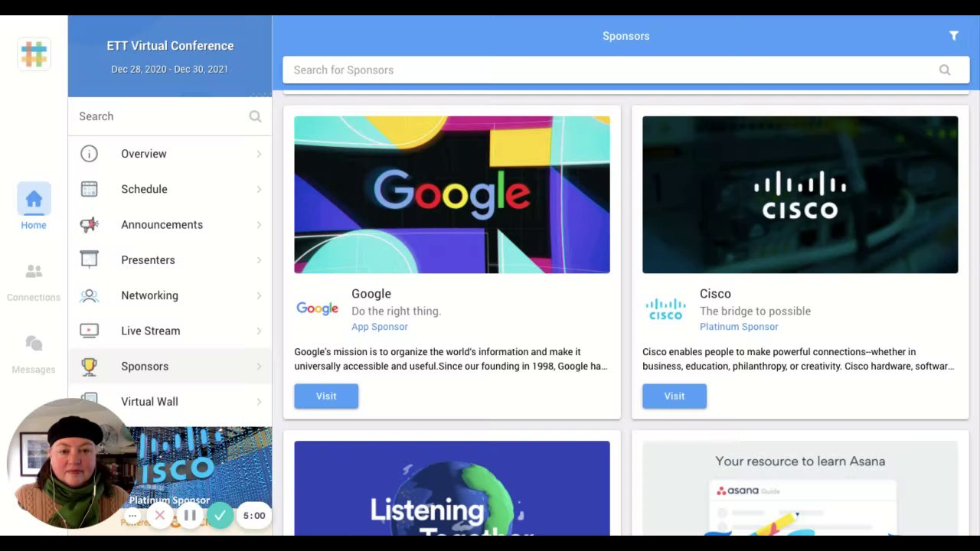Go to Home in the left rail
The image size is (980, 551).
coord(34,207)
